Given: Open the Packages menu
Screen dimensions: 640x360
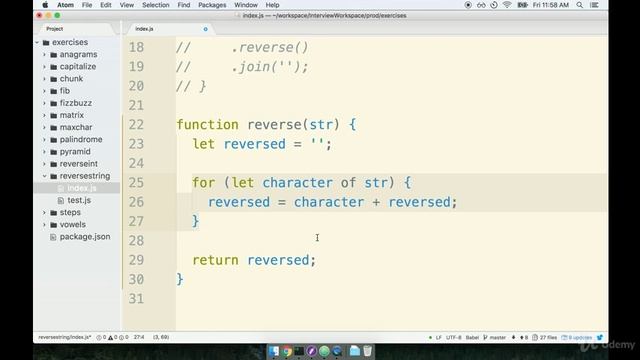Looking at the screenshot, I should [x=212, y=5].
